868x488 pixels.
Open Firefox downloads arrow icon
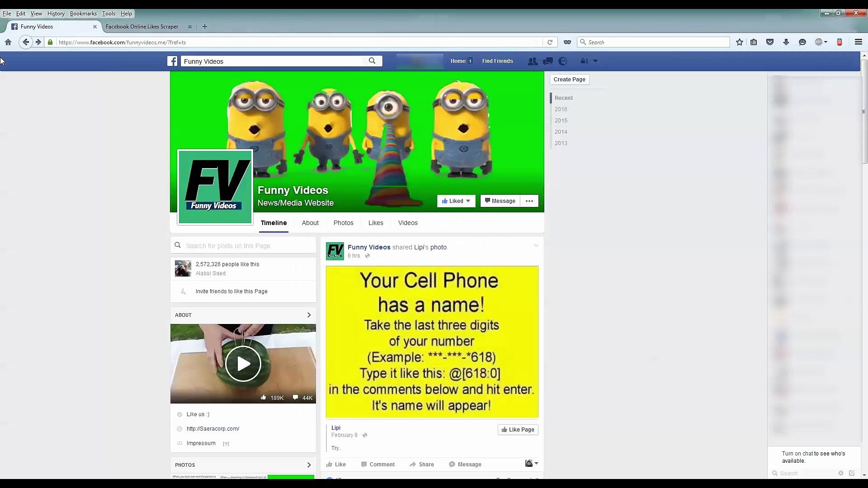point(786,42)
